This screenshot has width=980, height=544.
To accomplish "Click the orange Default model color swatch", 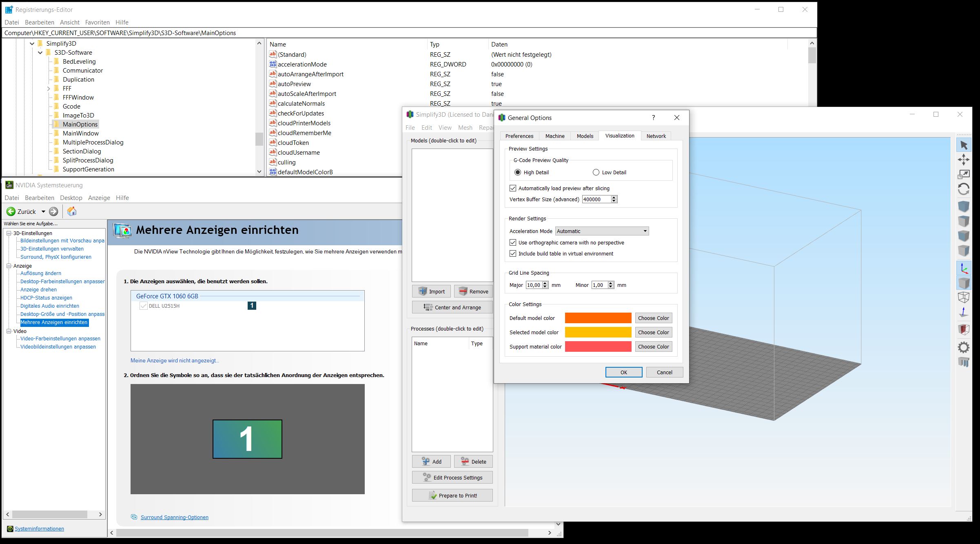I will pos(598,318).
